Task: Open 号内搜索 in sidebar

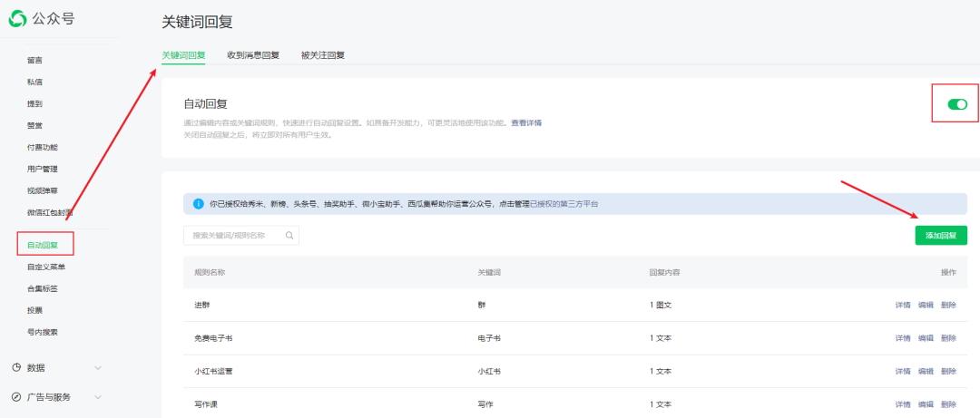Action: click(43, 333)
